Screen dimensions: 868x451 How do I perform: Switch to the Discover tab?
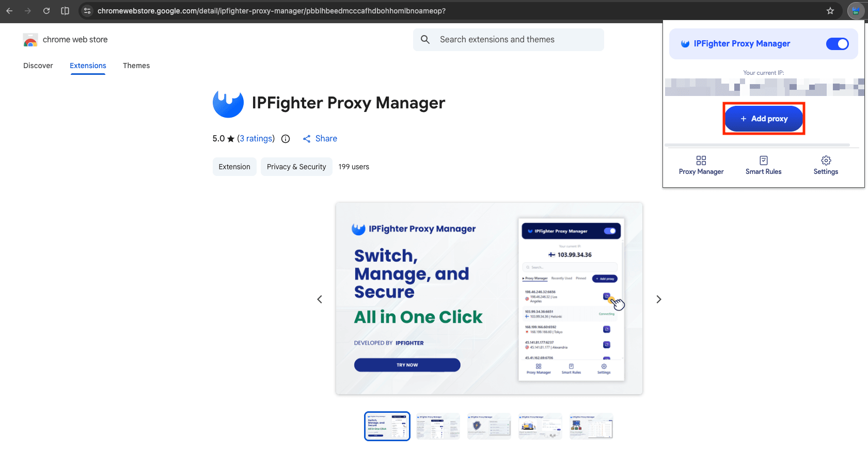tap(38, 66)
